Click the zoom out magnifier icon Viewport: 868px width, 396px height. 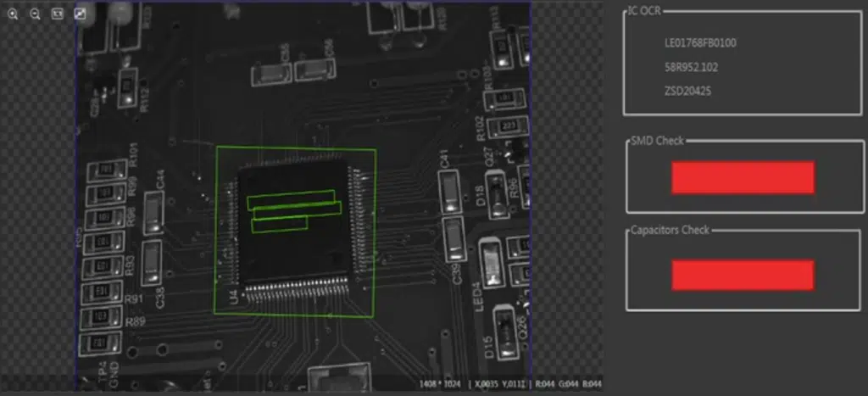pyautogui.click(x=35, y=14)
